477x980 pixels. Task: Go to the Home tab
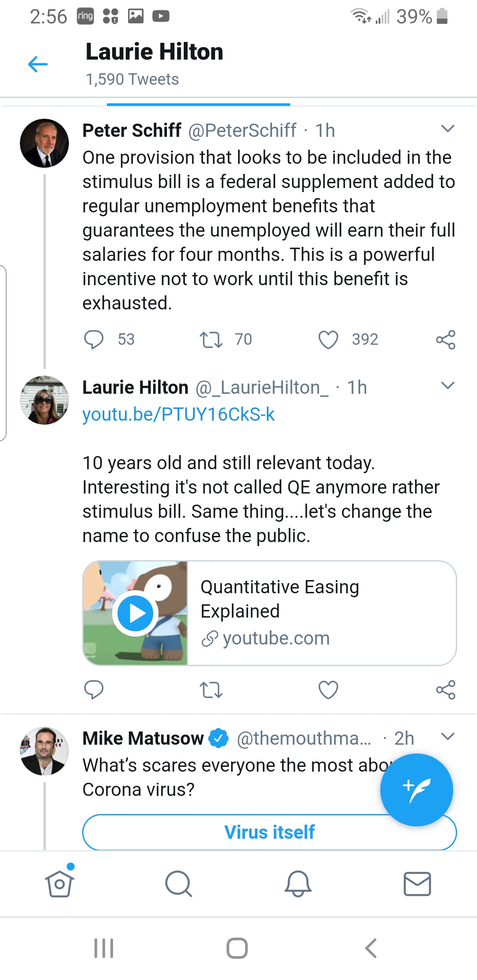(60, 884)
